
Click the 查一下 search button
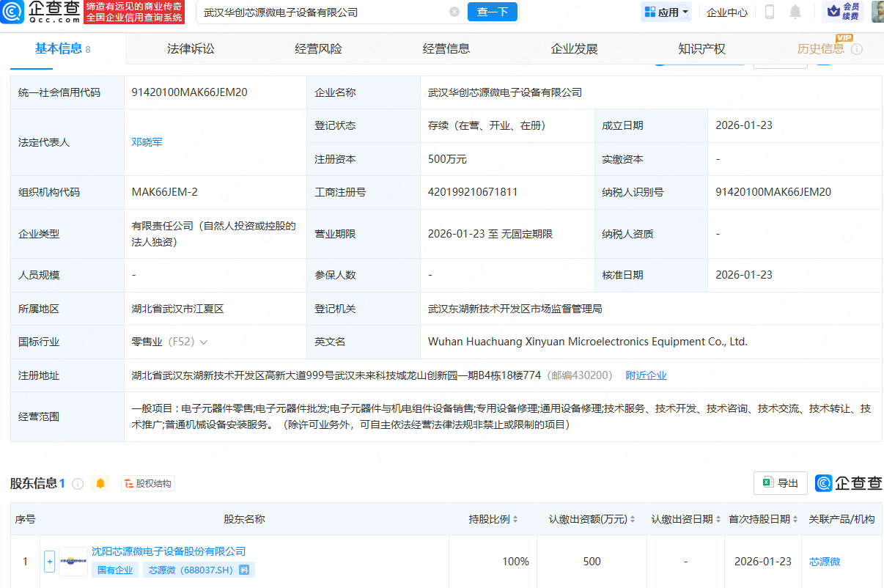point(492,12)
